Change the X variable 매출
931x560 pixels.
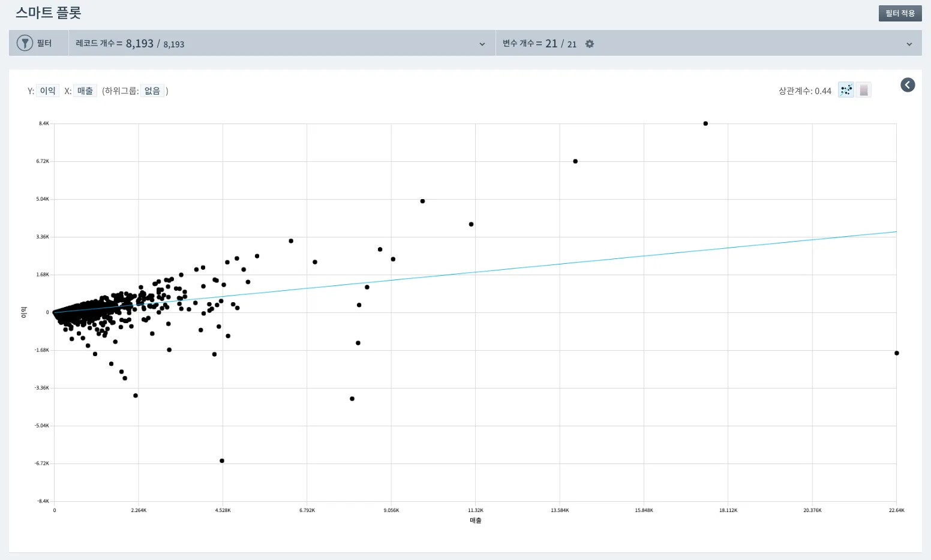(85, 91)
